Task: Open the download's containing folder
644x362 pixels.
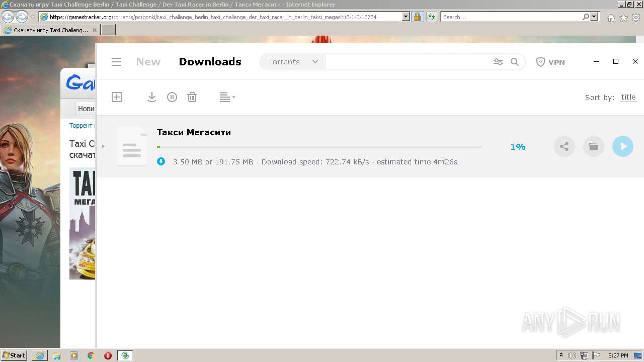Action: pyautogui.click(x=594, y=146)
